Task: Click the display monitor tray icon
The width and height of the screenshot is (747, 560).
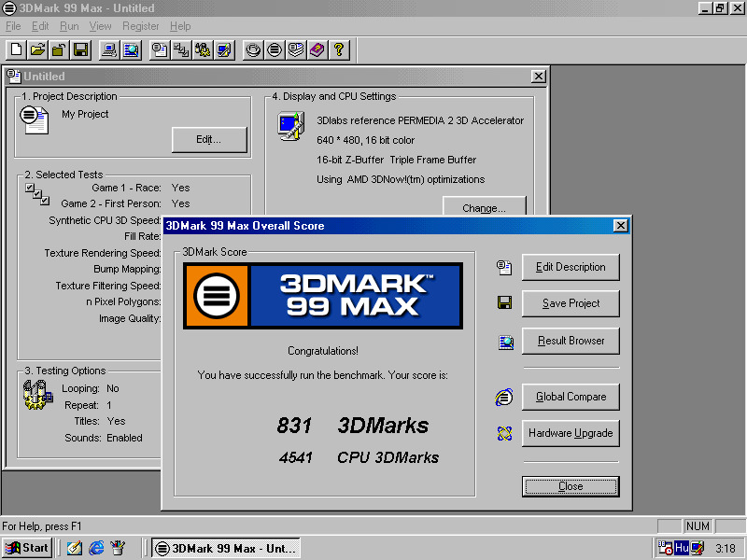Action: (697, 548)
